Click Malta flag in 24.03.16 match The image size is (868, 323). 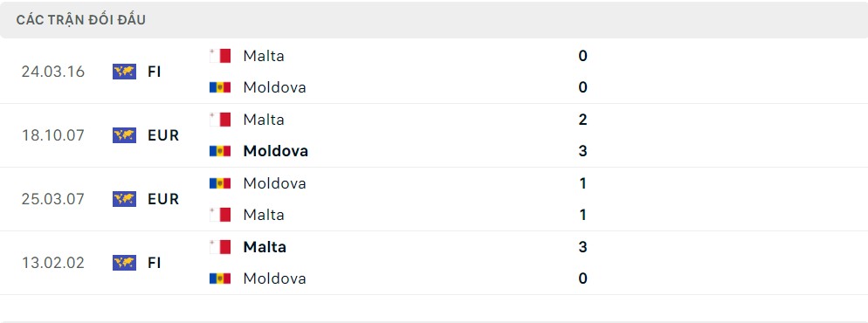click(220, 56)
